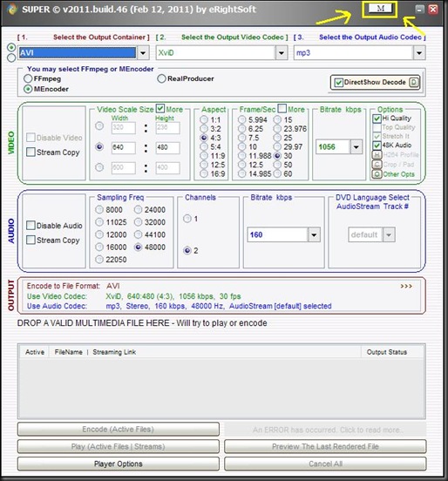Enable audio Stream Copy checkbox
The width and height of the screenshot is (448, 481).
[31, 240]
